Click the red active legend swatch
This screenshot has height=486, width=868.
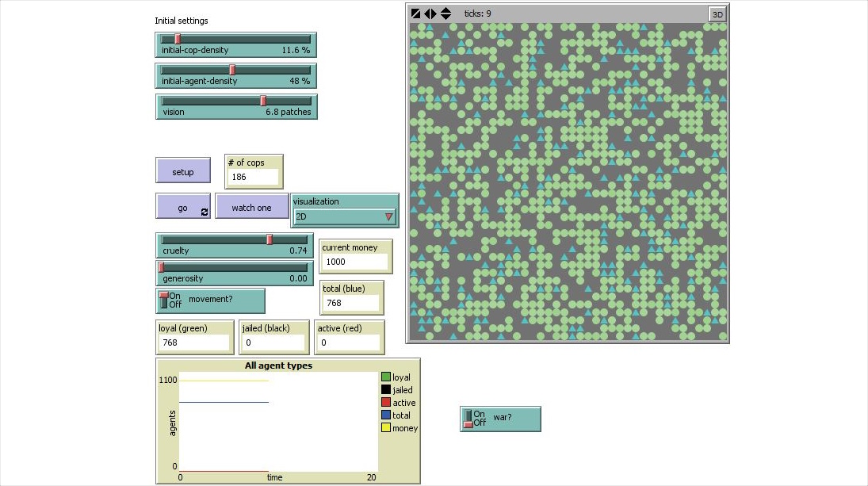click(x=386, y=403)
